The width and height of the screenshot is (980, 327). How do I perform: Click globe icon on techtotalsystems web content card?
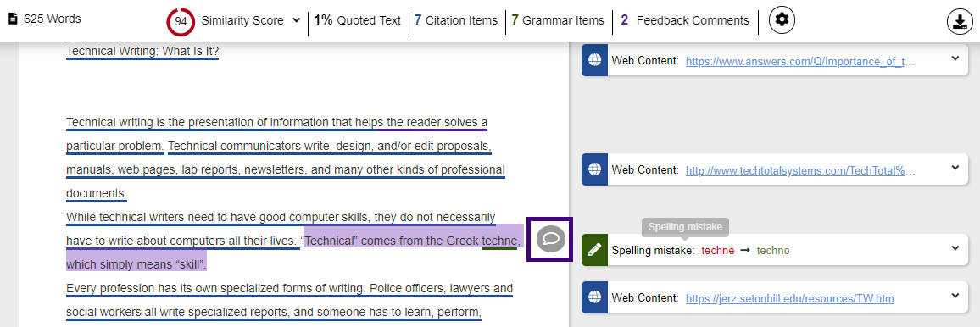click(x=594, y=169)
